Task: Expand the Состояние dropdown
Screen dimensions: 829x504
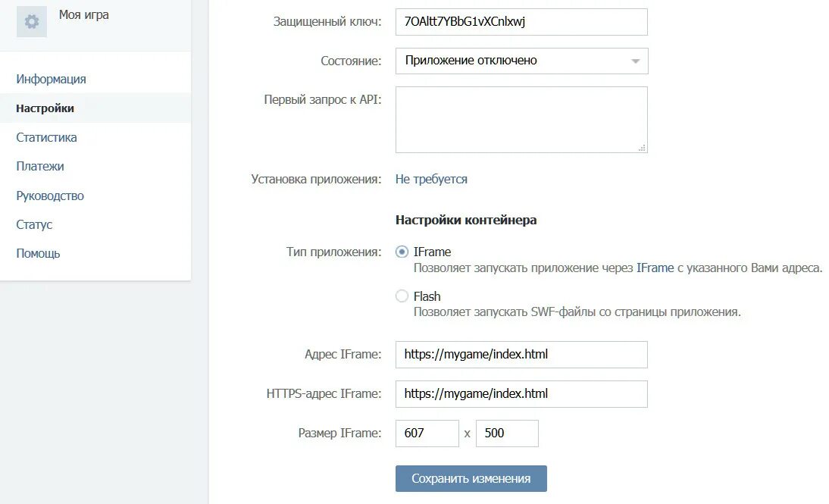Action: tap(521, 61)
